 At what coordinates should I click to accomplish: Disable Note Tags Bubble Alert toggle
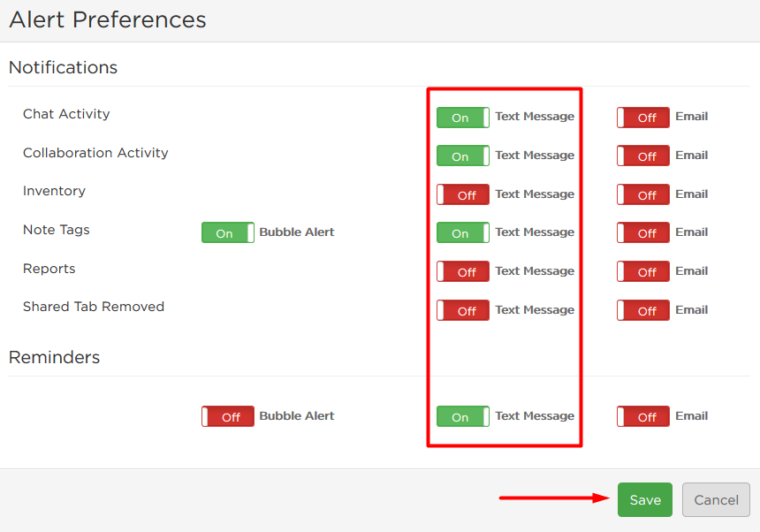click(228, 232)
